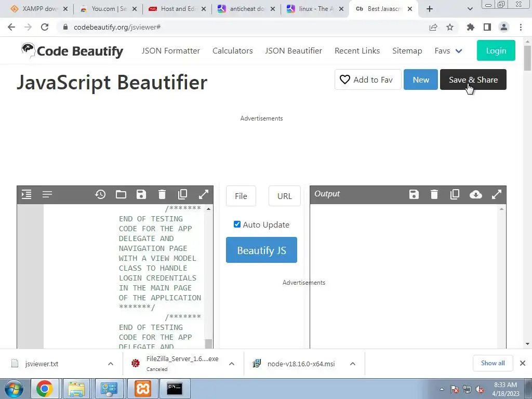Open the XAMPP taskbar icon

(143, 389)
